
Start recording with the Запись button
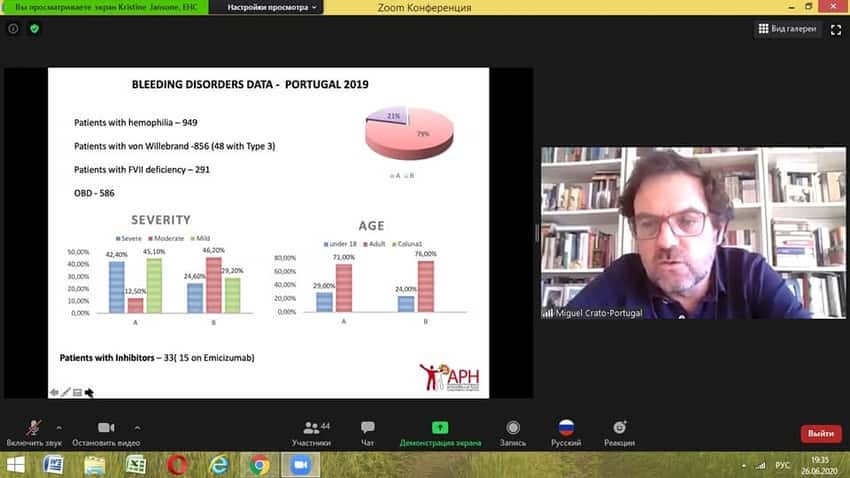point(513,433)
